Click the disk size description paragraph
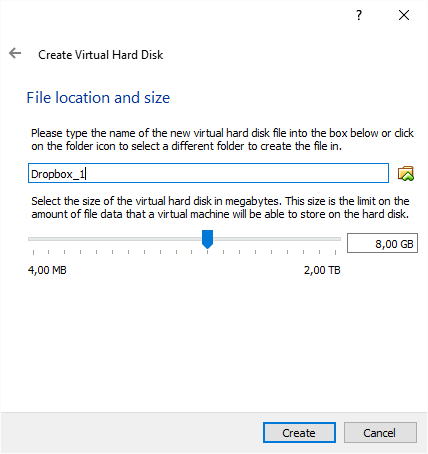This screenshot has width=428, height=454. point(220,207)
